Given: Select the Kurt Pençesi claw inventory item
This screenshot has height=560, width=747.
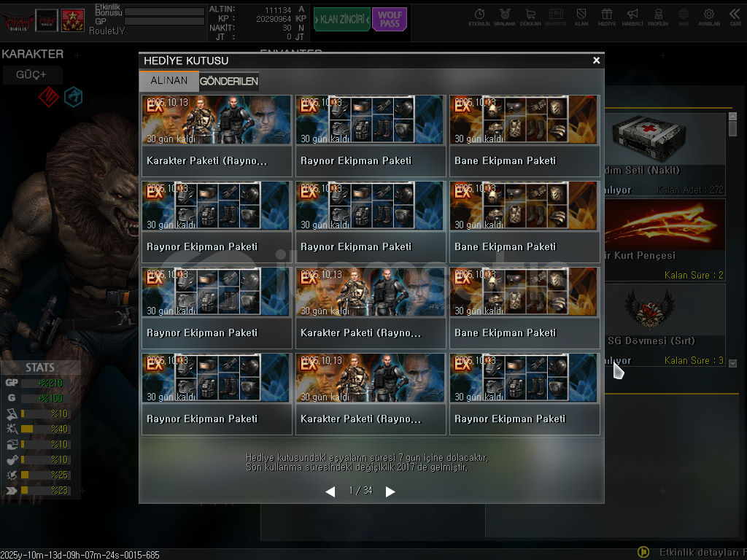Looking at the screenshot, I should point(665,239).
